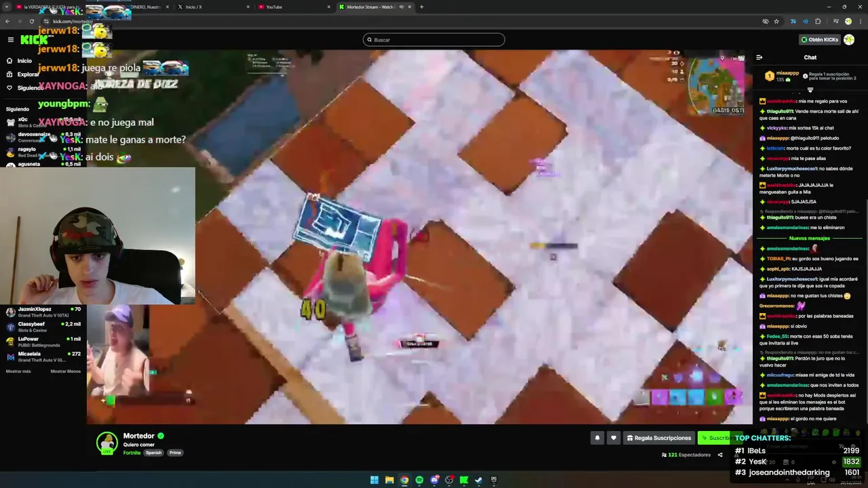Collapse the chat panel with the arrow icon
This screenshot has width=868, height=488.
(x=759, y=58)
